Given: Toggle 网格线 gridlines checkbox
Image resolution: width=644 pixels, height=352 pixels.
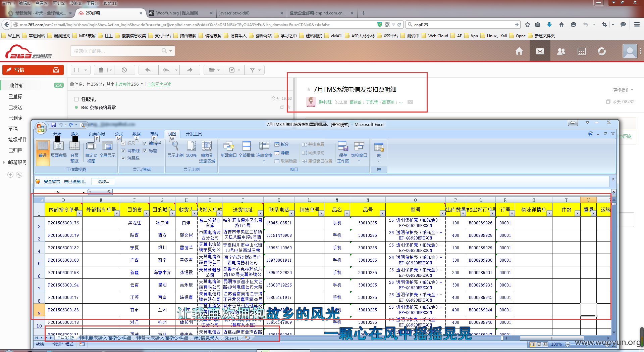Looking at the screenshot, I should pyautogui.click(x=123, y=151).
